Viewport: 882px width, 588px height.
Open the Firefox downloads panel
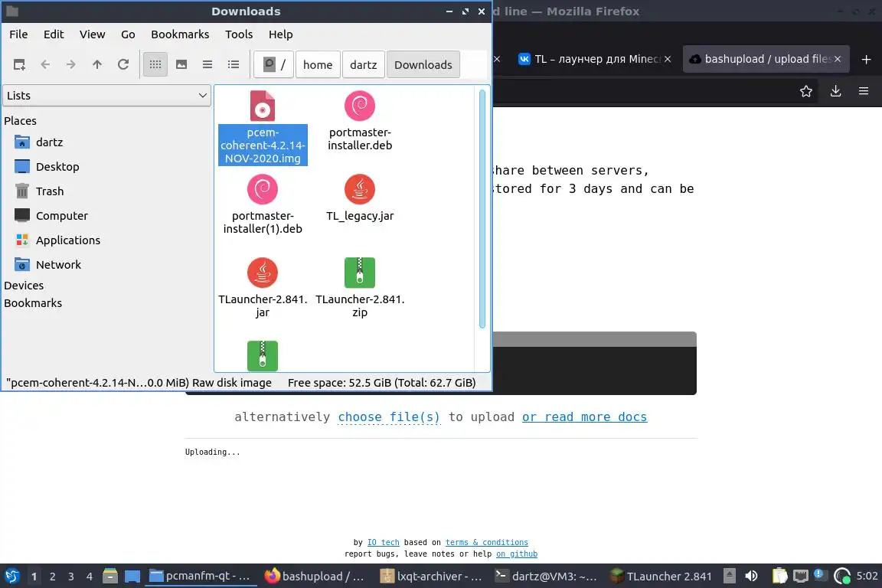836,91
